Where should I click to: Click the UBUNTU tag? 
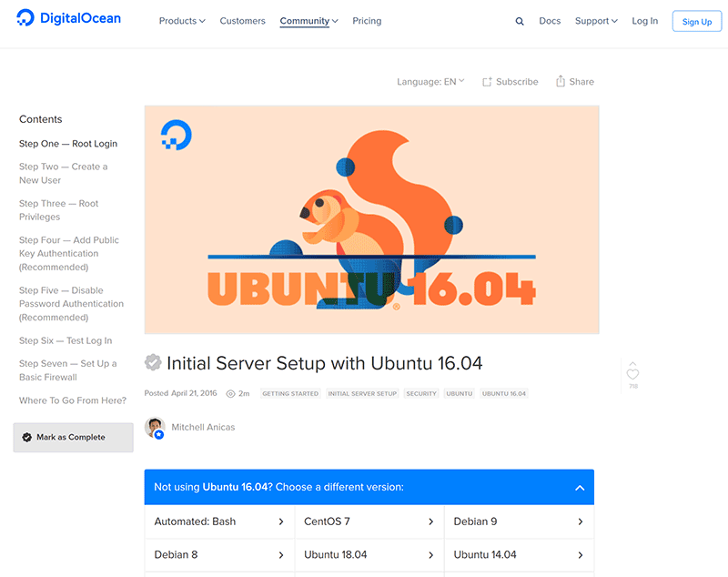tap(460, 394)
